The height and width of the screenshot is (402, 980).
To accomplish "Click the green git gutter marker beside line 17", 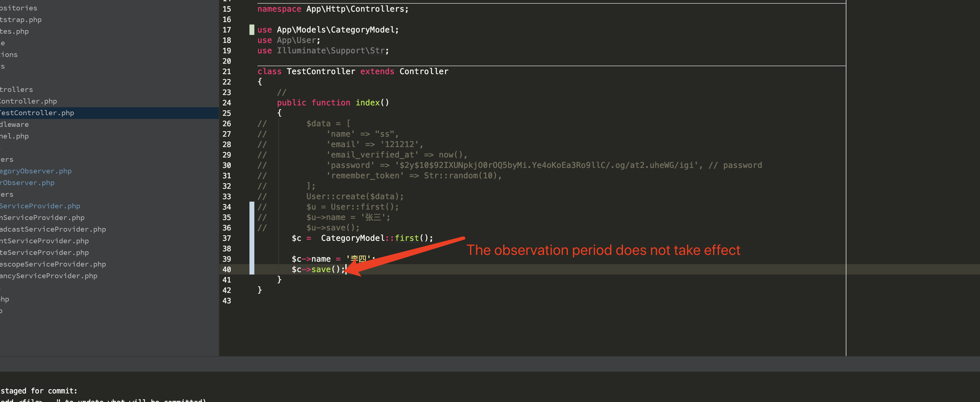I will [252, 30].
